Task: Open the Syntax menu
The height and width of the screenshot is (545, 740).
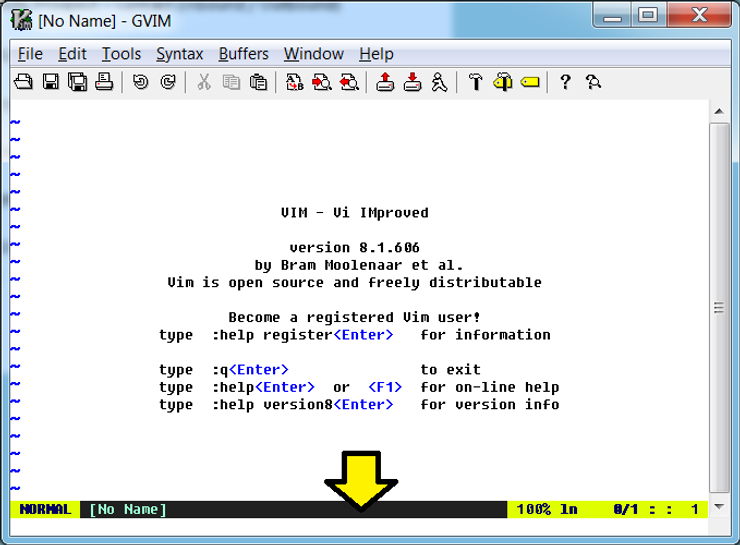Action: point(179,54)
